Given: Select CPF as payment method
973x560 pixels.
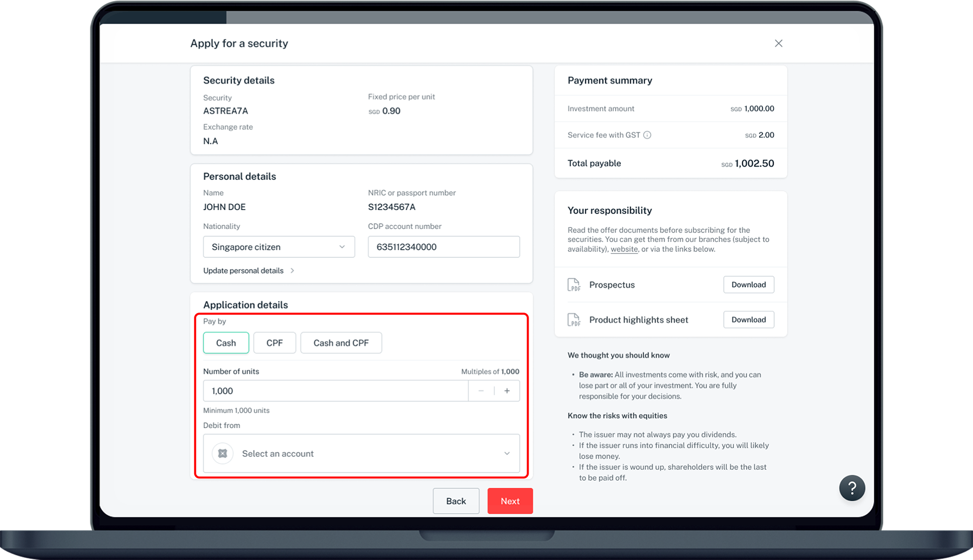Looking at the screenshot, I should 275,343.
